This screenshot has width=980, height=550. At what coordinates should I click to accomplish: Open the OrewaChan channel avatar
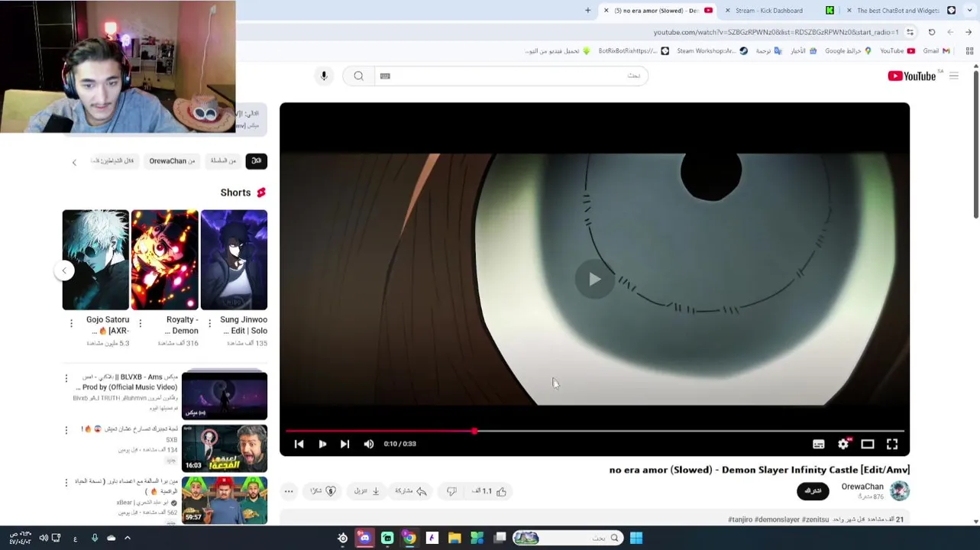[899, 491]
